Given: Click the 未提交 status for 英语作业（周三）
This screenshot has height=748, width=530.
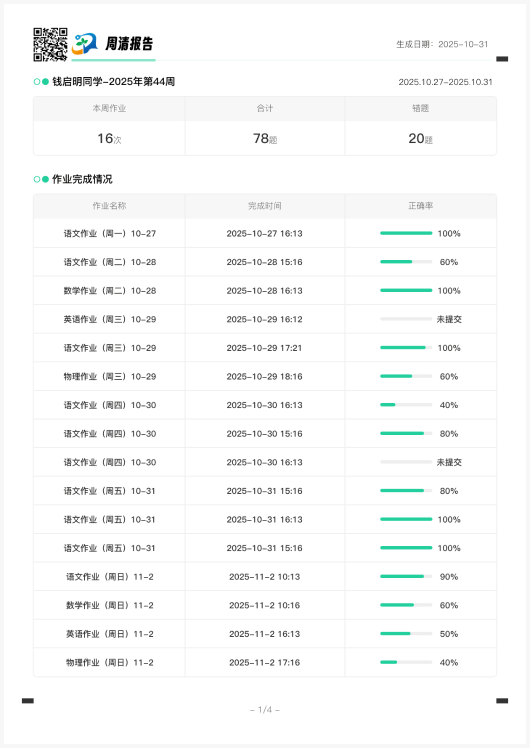Looking at the screenshot, I should point(449,319).
